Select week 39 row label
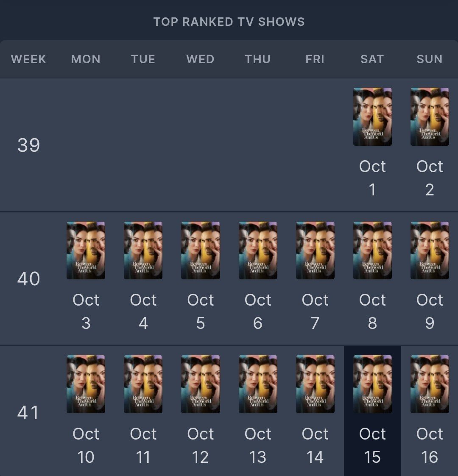 click(28, 145)
